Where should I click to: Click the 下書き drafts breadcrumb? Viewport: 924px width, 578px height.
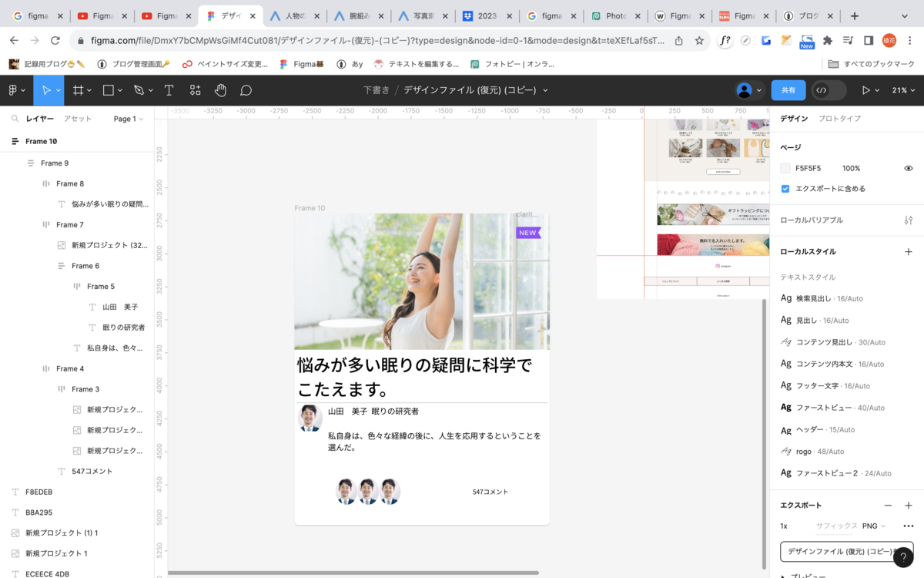click(x=377, y=90)
